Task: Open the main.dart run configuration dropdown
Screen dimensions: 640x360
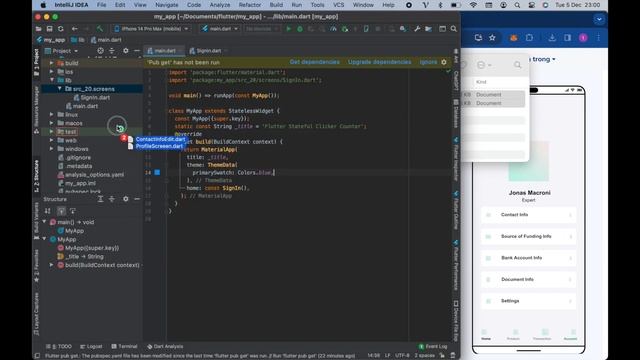Action: coord(220,29)
